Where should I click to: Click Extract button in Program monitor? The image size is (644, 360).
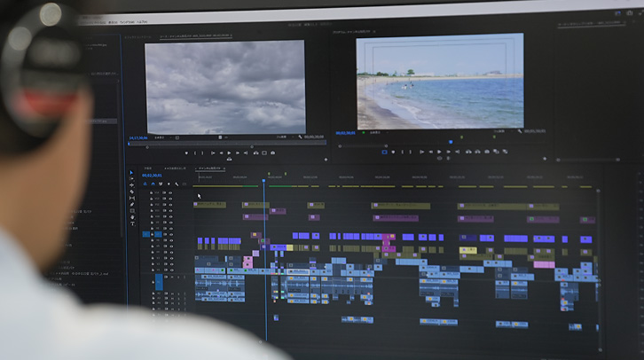pyautogui.click(x=477, y=152)
